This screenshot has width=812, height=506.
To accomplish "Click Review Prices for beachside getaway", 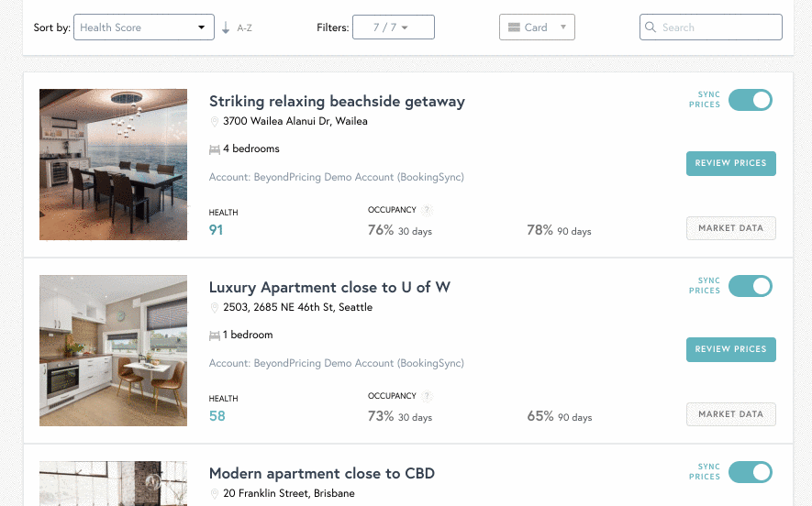I will [x=730, y=163].
